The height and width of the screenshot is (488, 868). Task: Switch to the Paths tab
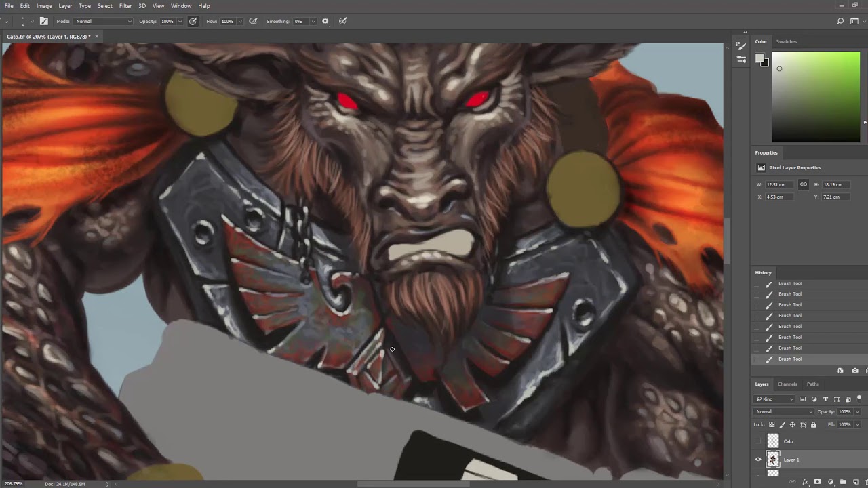(812, 384)
